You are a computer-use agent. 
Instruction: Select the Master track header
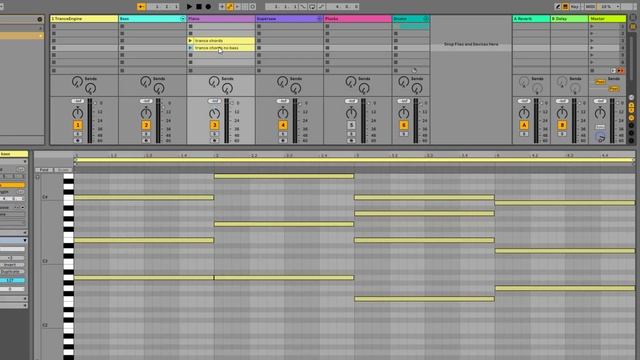click(607, 19)
